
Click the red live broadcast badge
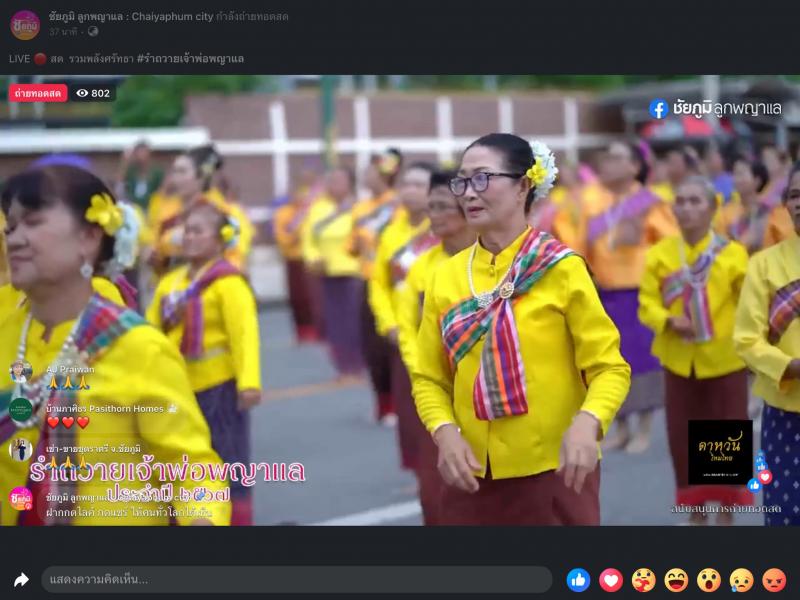coord(38,93)
